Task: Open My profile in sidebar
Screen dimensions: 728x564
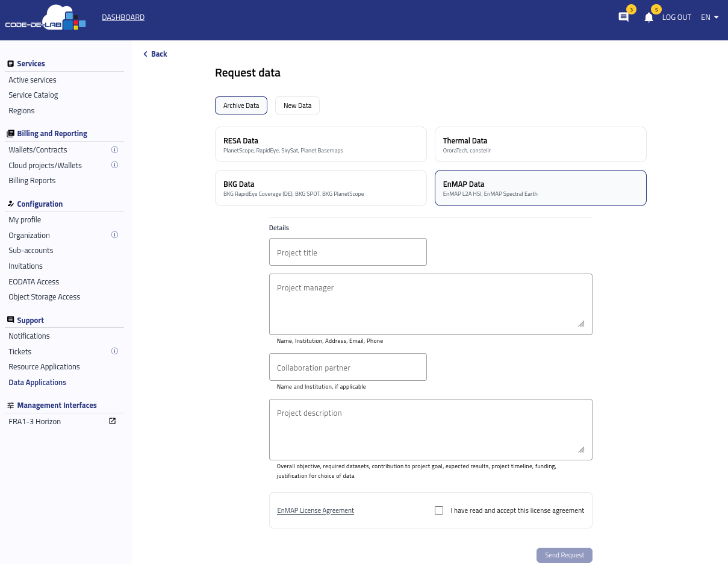Action: coord(25,220)
